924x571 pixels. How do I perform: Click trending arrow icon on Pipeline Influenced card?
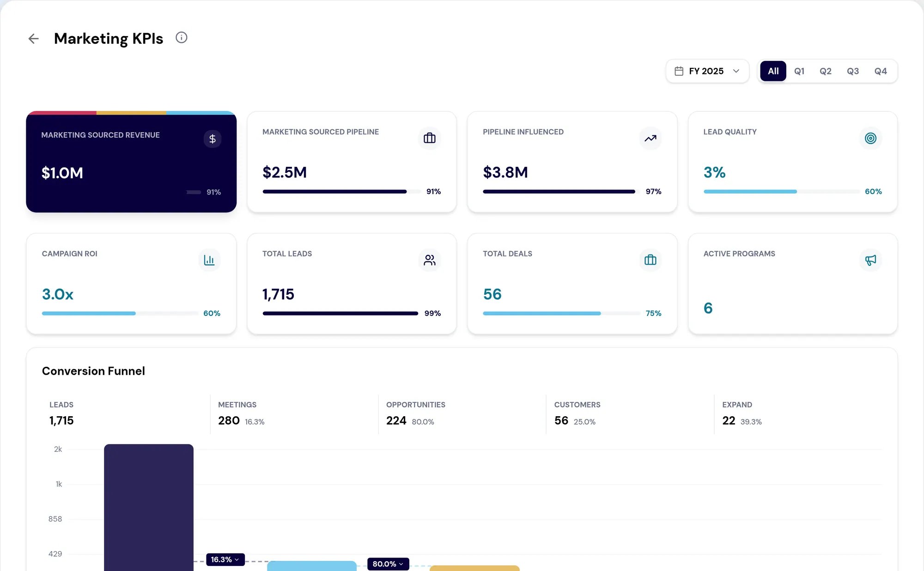click(x=650, y=138)
